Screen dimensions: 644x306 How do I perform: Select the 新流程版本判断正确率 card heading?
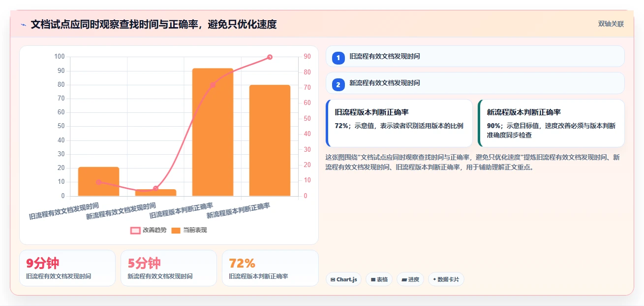click(x=523, y=112)
